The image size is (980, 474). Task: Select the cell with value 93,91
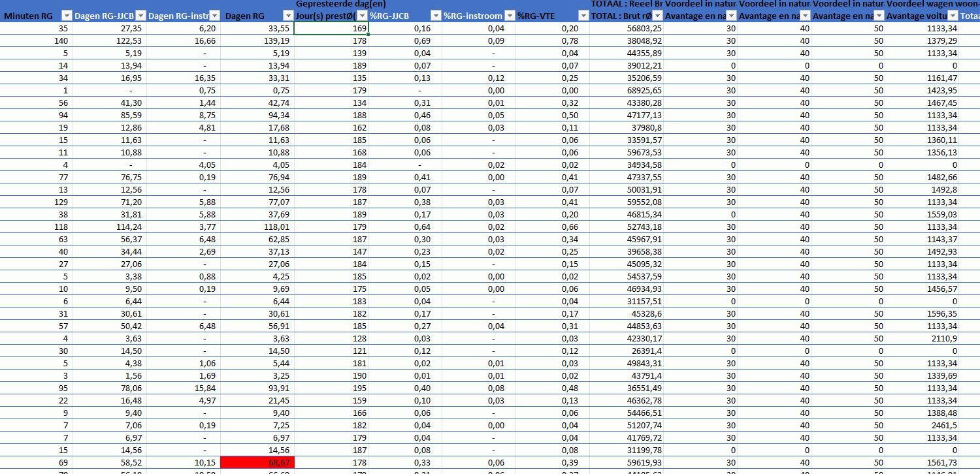click(x=257, y=388)
